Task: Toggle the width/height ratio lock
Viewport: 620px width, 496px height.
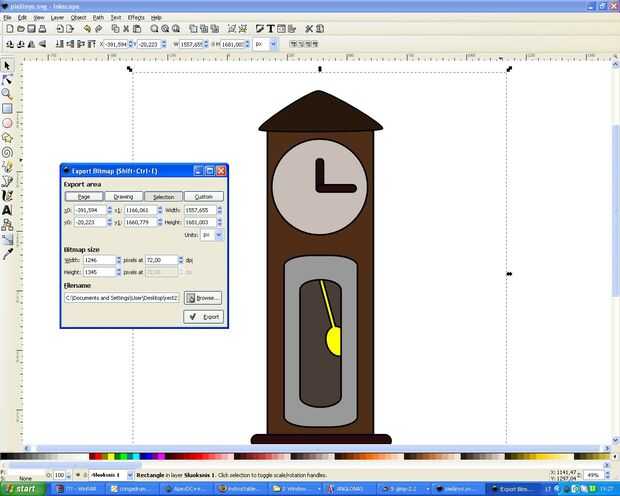Action: click(213, 44)
